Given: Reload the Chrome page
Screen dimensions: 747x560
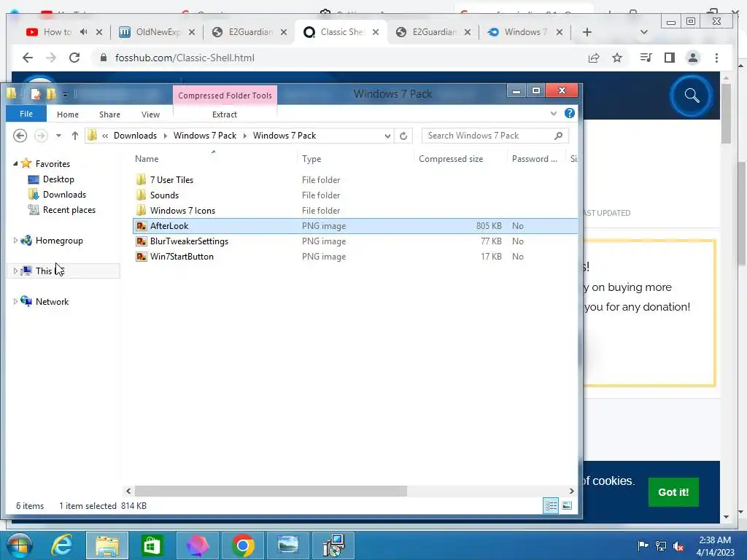Looking at the screenshot, I should point(74,58).
